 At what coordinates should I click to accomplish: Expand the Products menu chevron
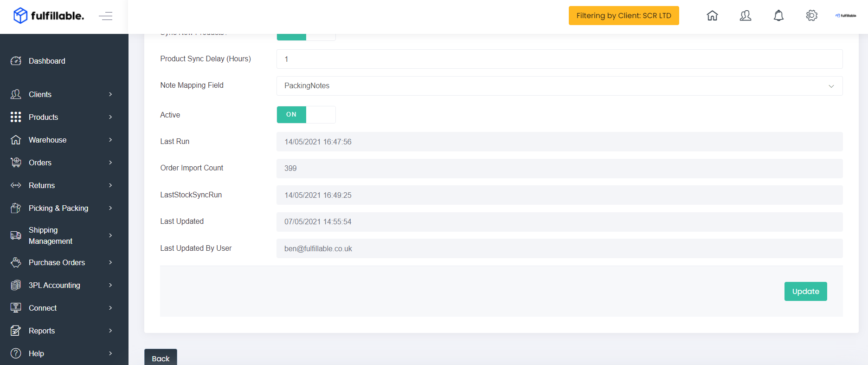pos(110,117)
